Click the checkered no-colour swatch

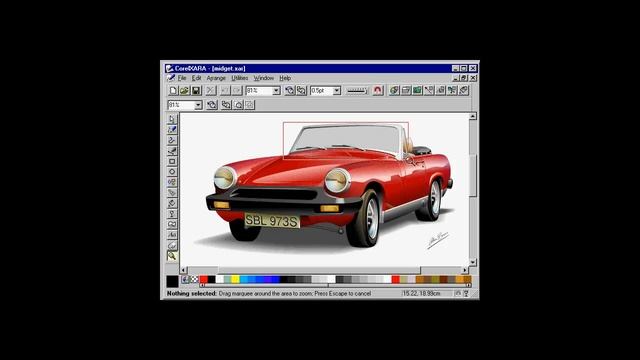click(194, 280)
